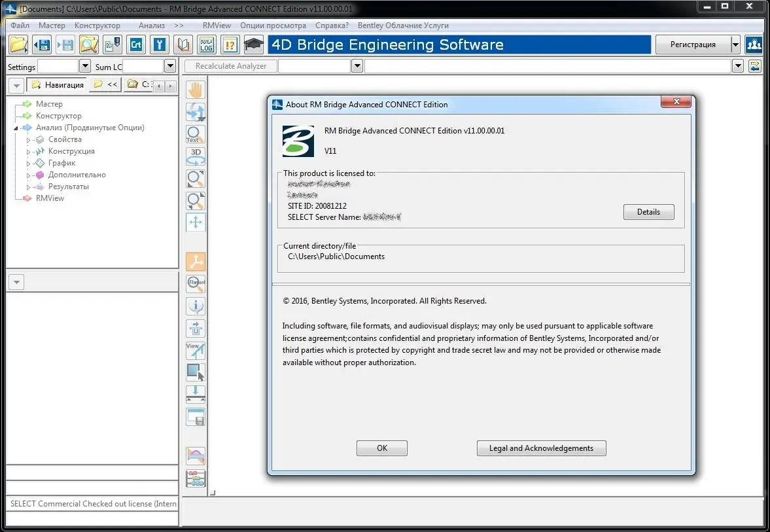Click the import floppy-disk icon with left arrow

point(42,44)
